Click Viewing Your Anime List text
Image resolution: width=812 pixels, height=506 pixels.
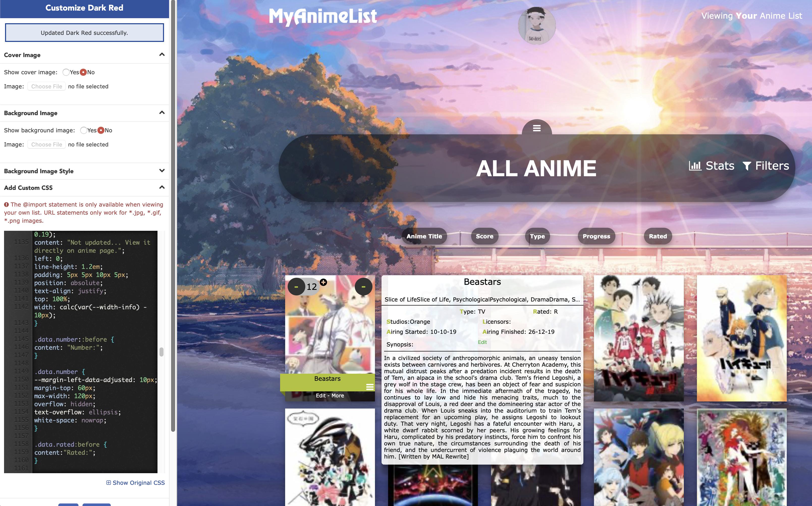tap(751, 16)
